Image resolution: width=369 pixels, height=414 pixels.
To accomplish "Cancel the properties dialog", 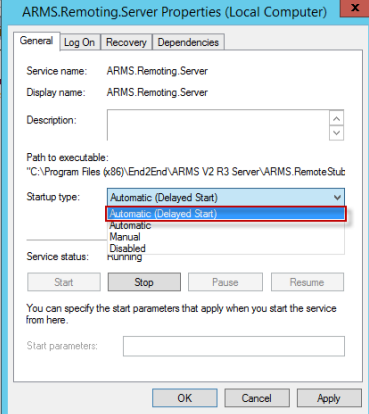I will coord(257,398).
